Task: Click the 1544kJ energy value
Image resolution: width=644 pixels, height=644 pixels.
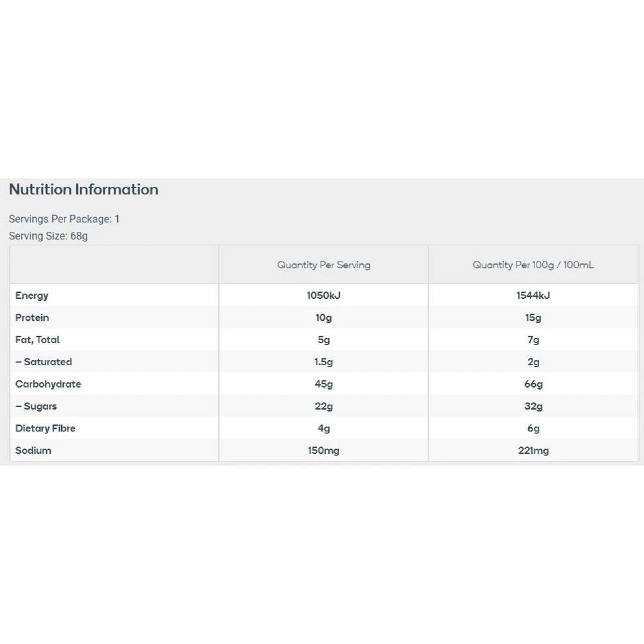Action: [x=533, y=296]
